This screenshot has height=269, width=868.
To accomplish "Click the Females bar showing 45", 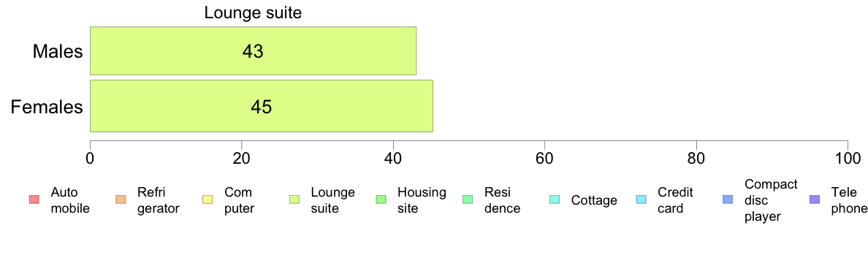I will tap(262, 106).
